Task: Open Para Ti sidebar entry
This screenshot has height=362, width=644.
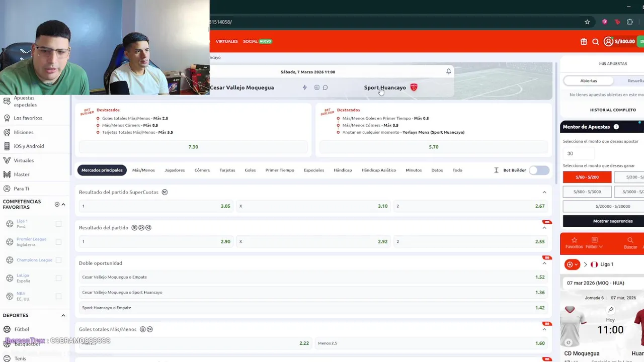Action: tap(21, 189)
